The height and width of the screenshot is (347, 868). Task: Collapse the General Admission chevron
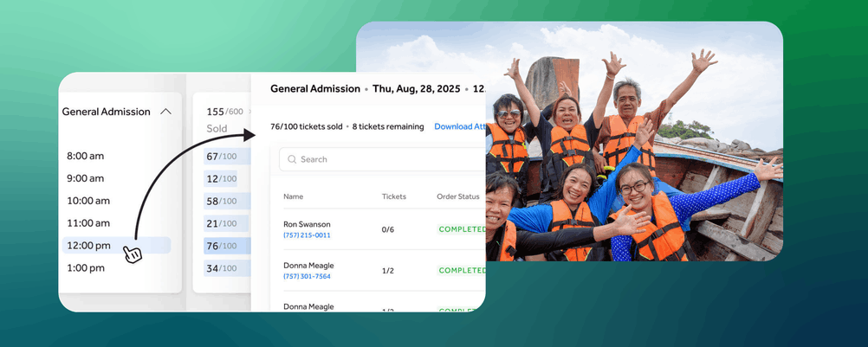point(165,112)
